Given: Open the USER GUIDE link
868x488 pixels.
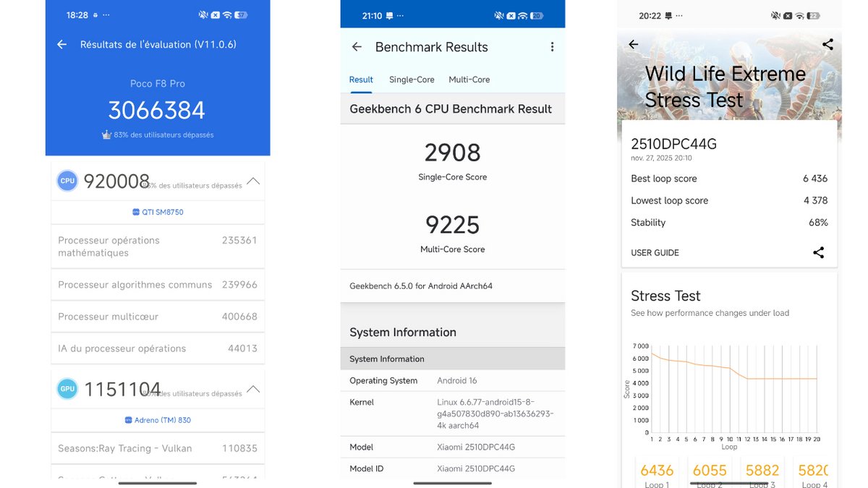Looking at the screenshot, I should 655,253.
